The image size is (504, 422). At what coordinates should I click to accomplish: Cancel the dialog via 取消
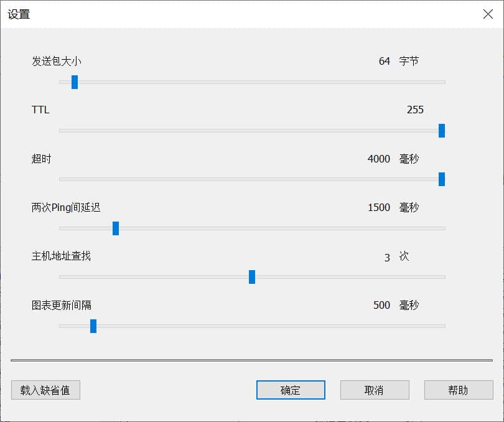click(x=375, y=390)
